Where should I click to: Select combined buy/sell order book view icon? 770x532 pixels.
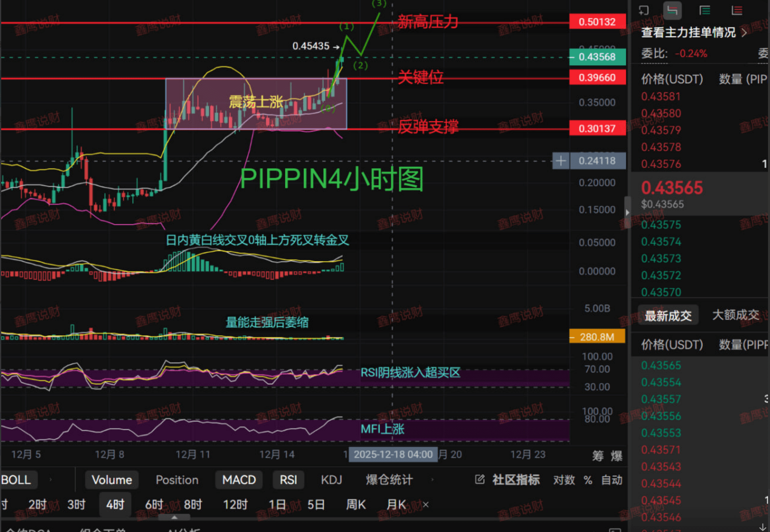coord(672,10)
